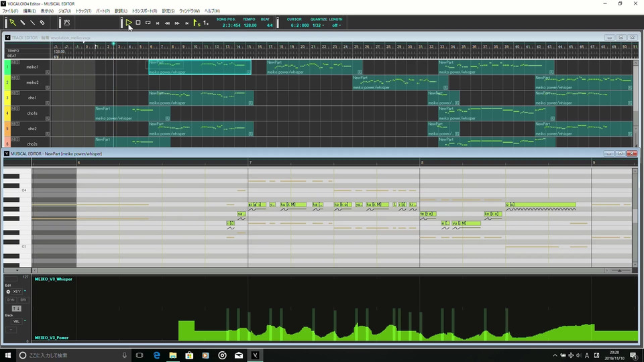644x362 pixels.
Task: Open the 表示(V) menu
Action: [x=47, y=11]
